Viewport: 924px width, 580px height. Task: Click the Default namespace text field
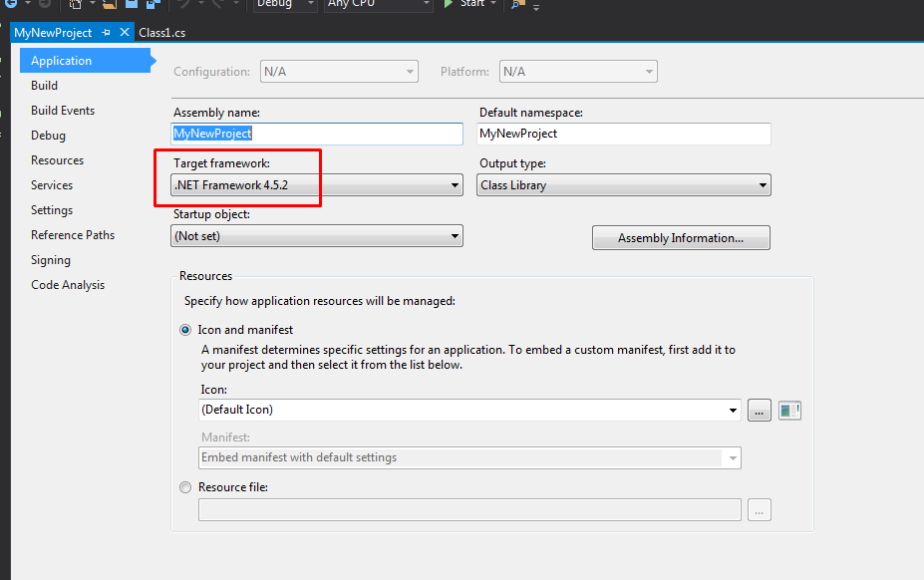click(x=623, y=134)
